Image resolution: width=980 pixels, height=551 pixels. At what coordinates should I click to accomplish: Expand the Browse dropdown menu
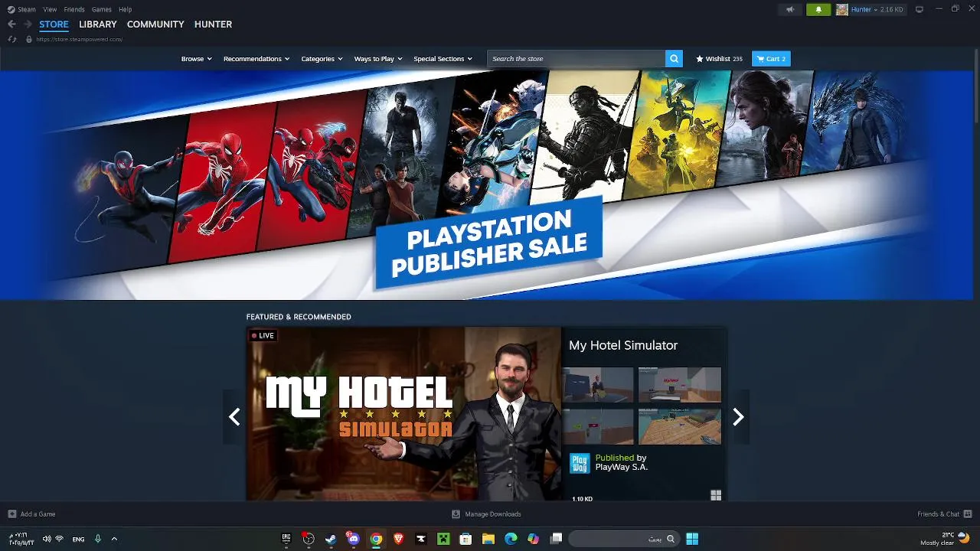coord(197,59)
